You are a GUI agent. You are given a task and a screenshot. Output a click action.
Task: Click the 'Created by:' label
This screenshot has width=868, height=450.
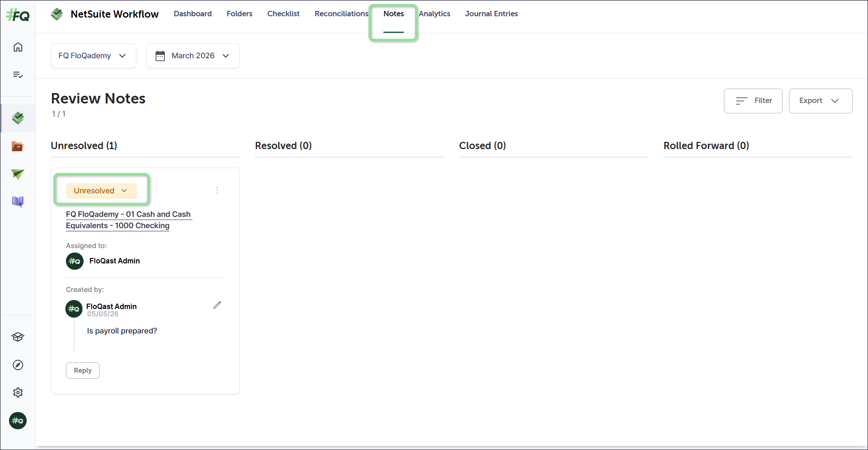click(85, 290)
